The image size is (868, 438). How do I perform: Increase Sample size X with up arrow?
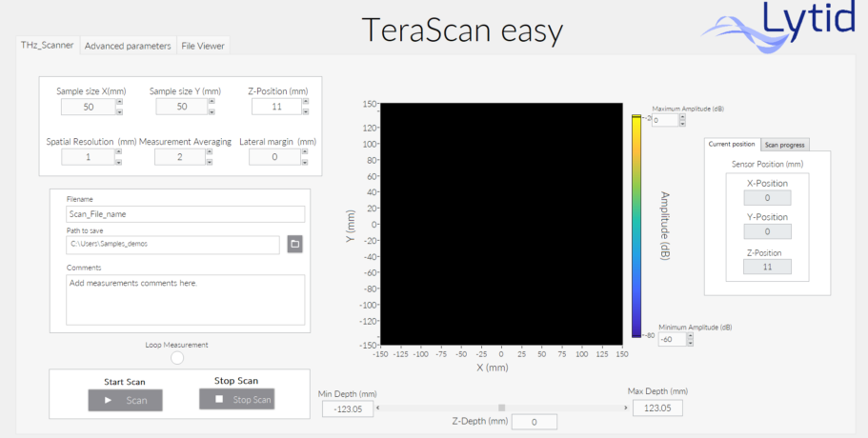pos(119,102)
